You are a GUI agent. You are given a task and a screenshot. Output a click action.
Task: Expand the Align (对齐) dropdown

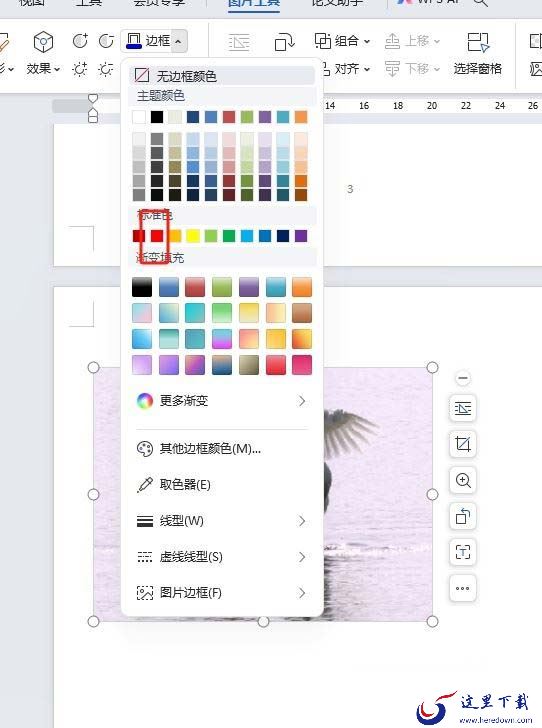pyautogui.click(x=346, y=69)
